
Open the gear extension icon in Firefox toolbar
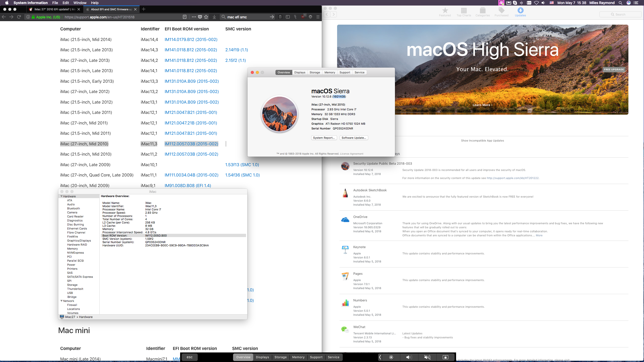click(311, 17)
